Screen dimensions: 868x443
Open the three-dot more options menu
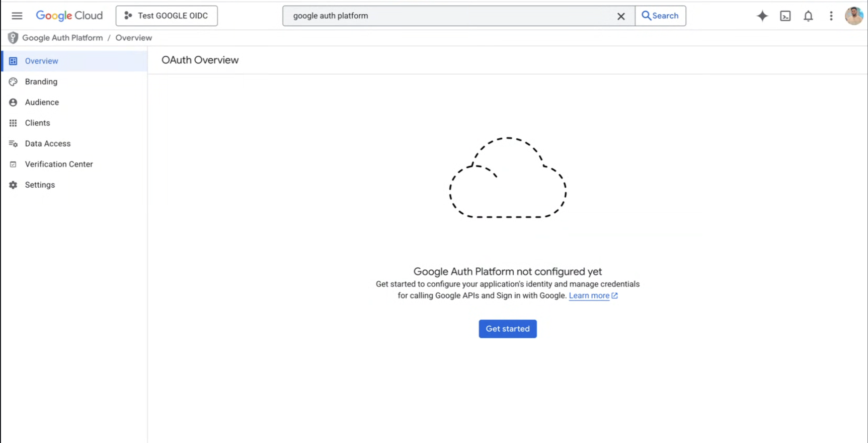(x=831, y=16)
